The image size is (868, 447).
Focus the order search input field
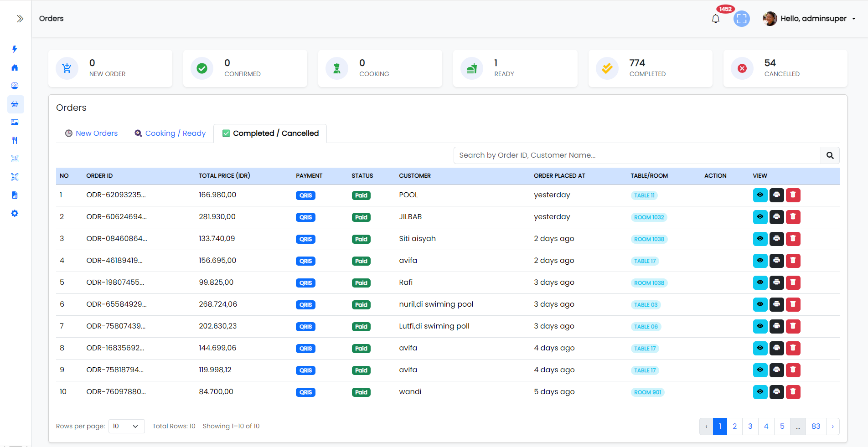(x=637, y=155)
